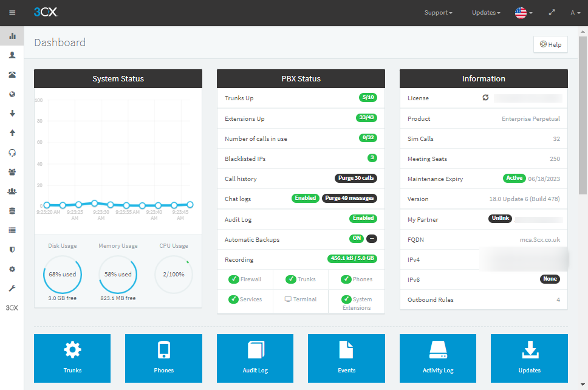Click the Blacklisted IPs 3 badge
This screenshot has width=588, height=390.
pos(372,158)
